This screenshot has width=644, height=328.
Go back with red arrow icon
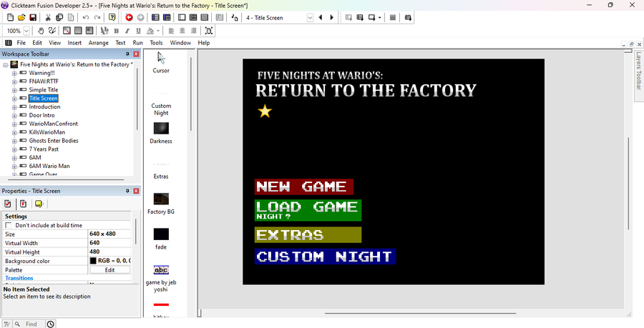coord(129,18)
